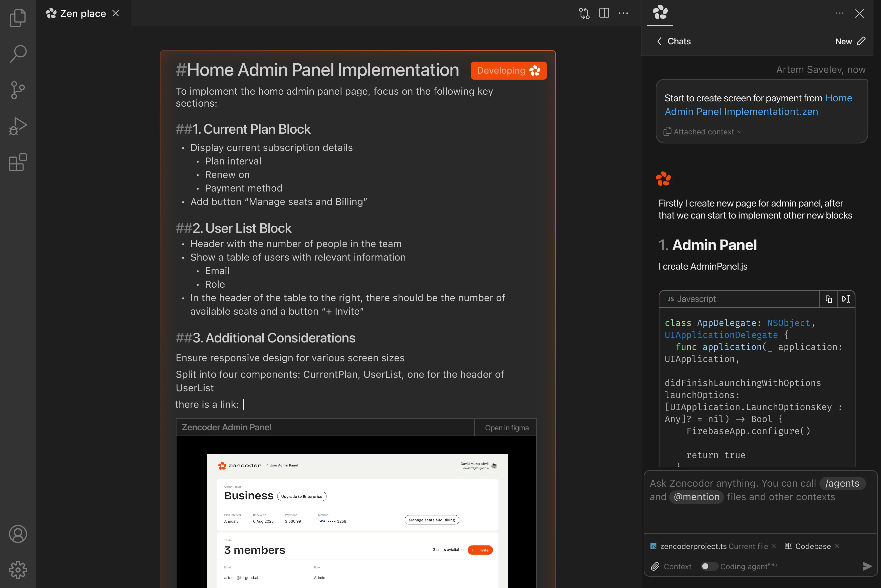
Task: Open the Explorer files icon in activity bar
Action: [x=18, y=18]
